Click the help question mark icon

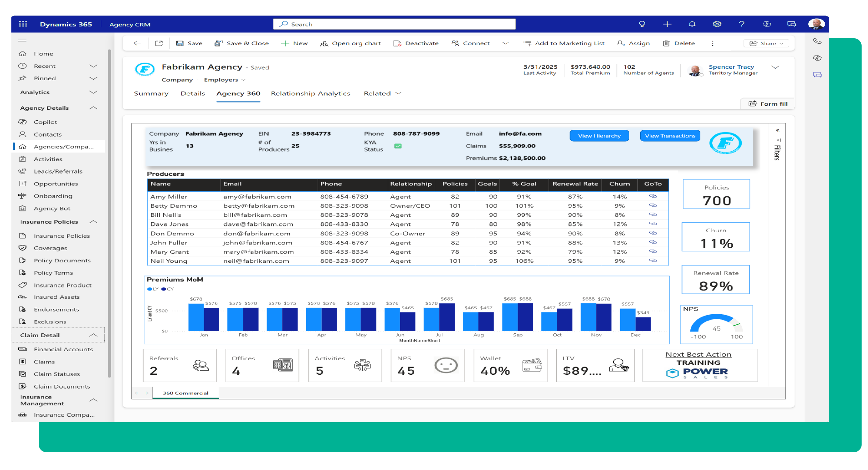pyautogui.click(x=741, y=24)
